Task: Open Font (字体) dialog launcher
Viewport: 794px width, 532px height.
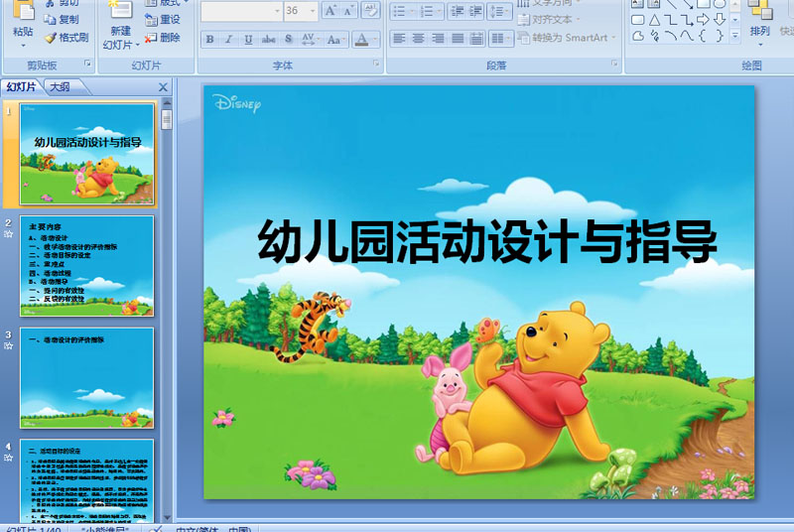Action: click(376, 64)
